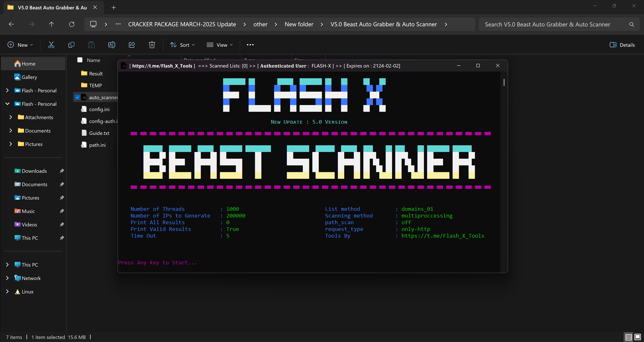Open the Sort options dropdown
Screen dimensions: 644x342
[x=182, y=45]
